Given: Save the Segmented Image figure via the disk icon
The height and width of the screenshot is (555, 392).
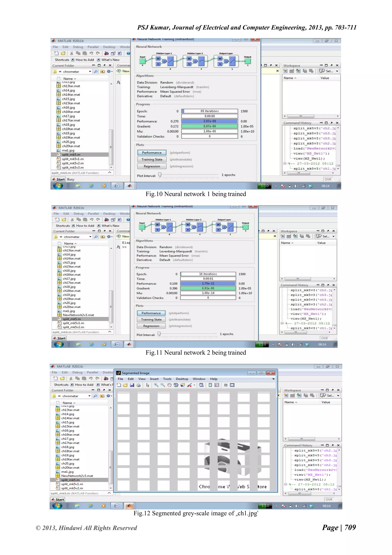Looking at the screenshot, I should tap(132, 385).
